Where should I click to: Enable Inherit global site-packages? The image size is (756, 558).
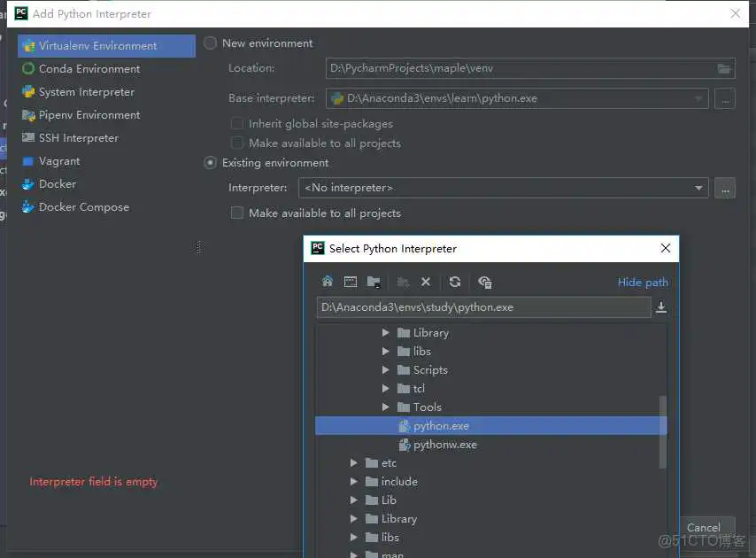[237, 124]
